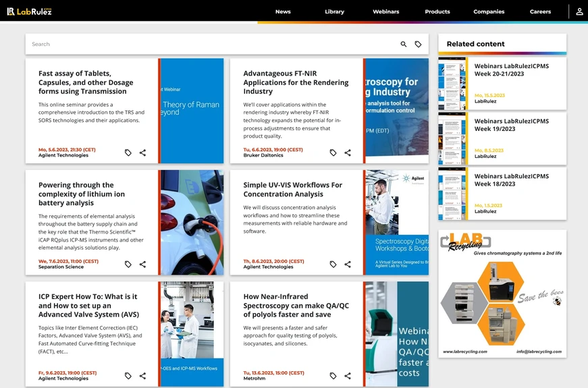Click the Week 19/2023 thumbnail image
Screen dimensions: 588x388
point(452,139)
